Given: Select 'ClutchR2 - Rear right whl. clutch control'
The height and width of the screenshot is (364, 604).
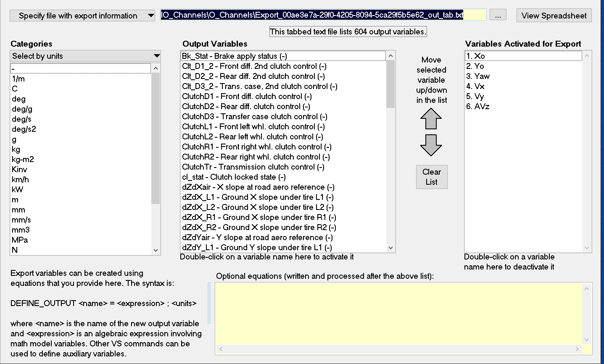Looking at the screenshot, I should (283, 157).
